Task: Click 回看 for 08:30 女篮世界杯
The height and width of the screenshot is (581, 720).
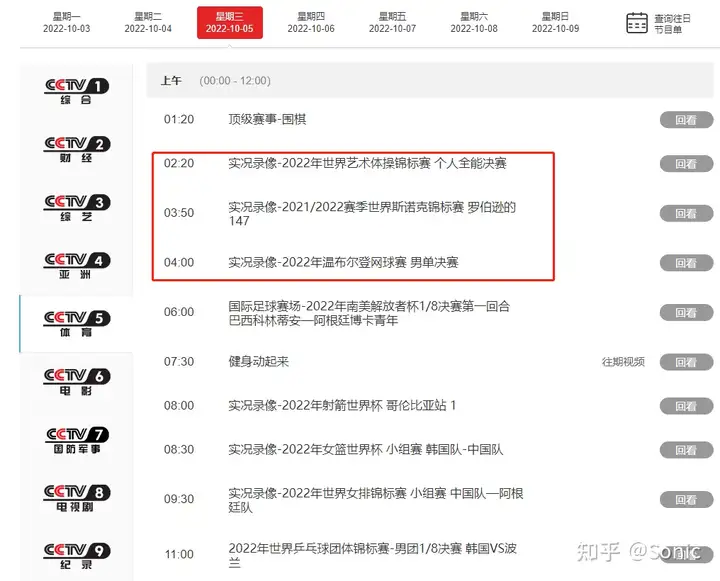Action: tap(686, 450)
